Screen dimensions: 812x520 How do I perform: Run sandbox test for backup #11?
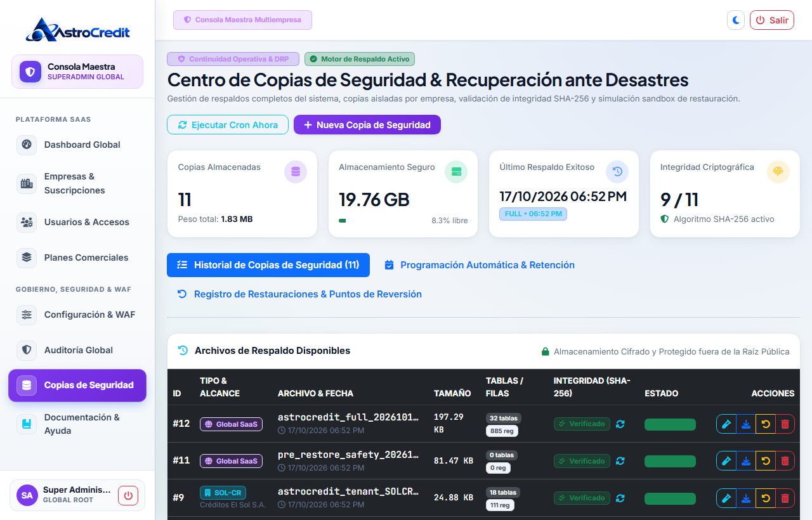tap(726, 461)
